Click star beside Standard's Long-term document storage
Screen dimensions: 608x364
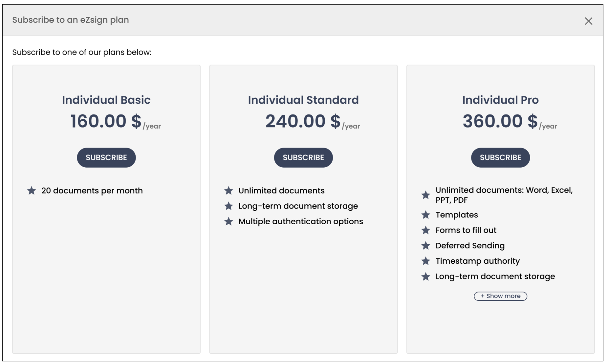point(228,206)
